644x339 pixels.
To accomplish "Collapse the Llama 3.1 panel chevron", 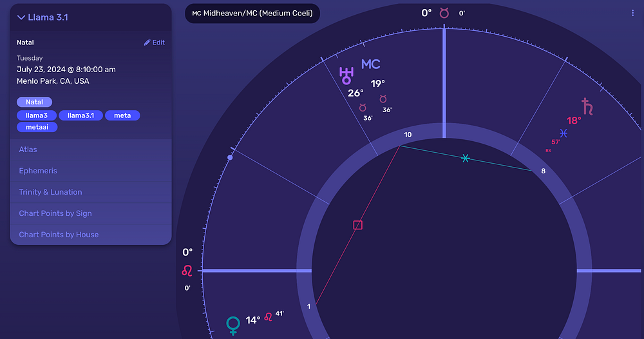I will (x=21, y=17).
